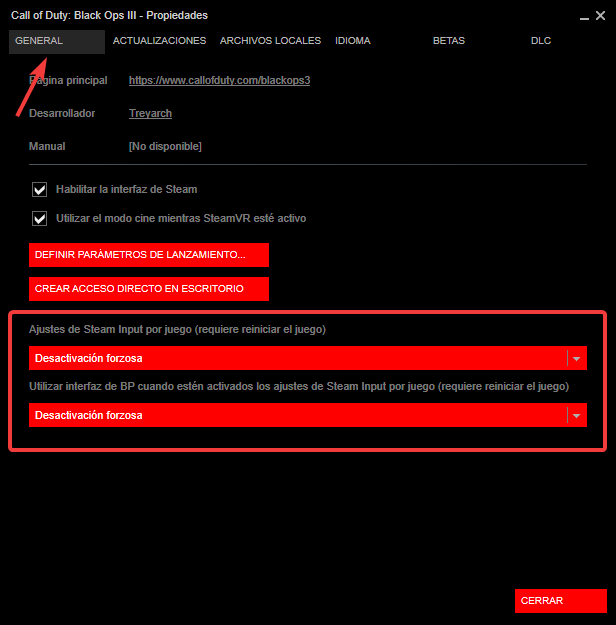This screenshot has width=616, height=625.
Task: Open the Utilizar interfaz de BP dropdown
Action: point(308,415)
